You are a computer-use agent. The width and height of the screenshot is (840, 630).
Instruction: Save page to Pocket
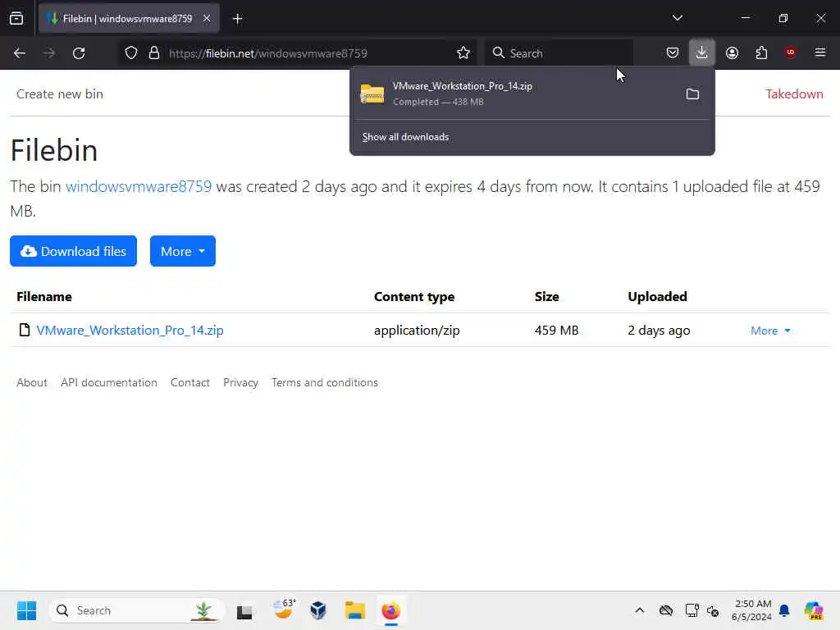(673, 52)
